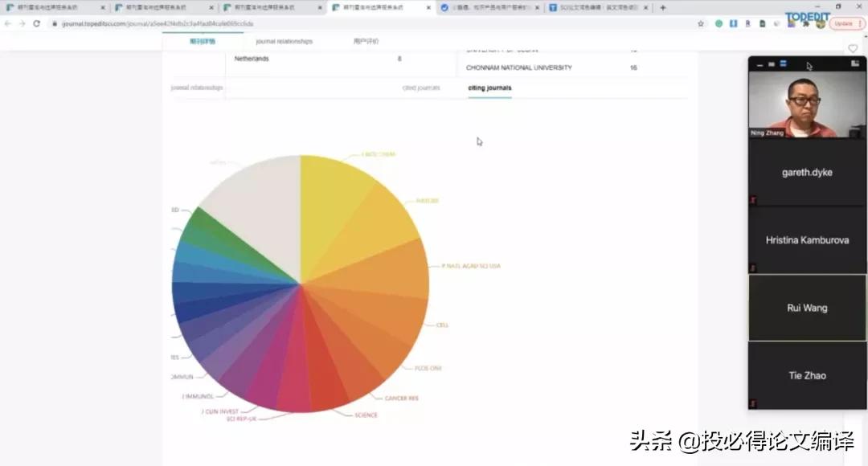Click the Chrome profile avatar
868x466 pixels.
point(821,24)
